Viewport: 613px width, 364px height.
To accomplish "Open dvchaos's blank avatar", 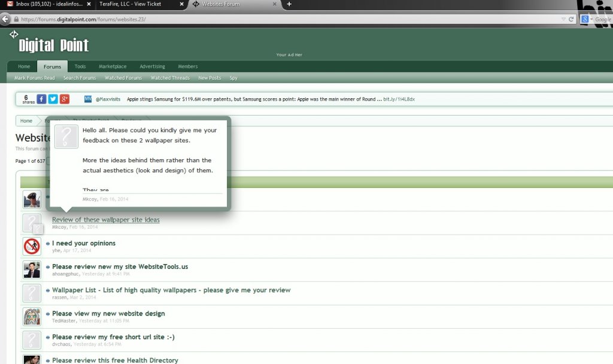I will pyautogui.click(x=32, y=340).
